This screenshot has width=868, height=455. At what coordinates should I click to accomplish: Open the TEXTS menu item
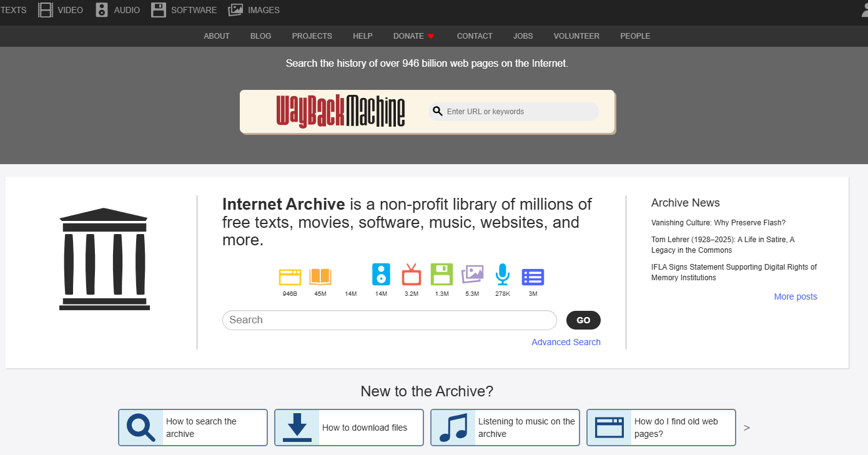pos(12,9)
